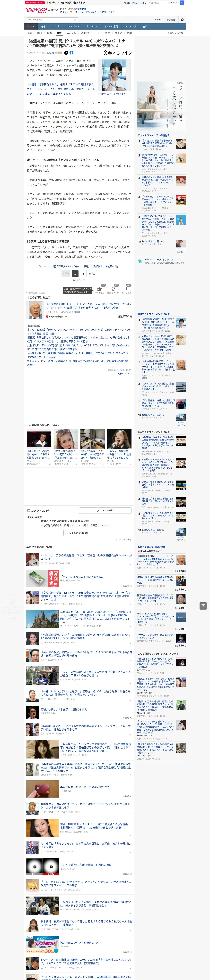
Task: Open ranking item 50代の親が貯金1000万円
Action: click(x=158, y=160)
